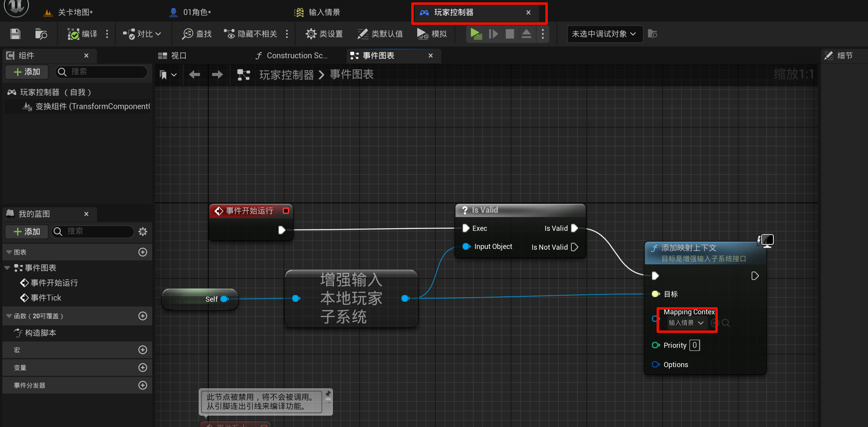Click 添加 button in Components panel
This screenshot has width=868, height=427.
[26, 72]
